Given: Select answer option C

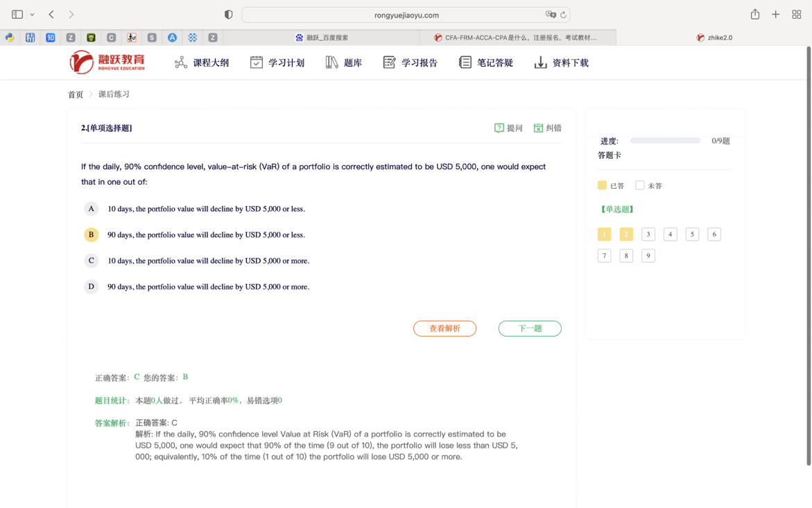Looking at the screenshot, I should [x=91, y=261].
